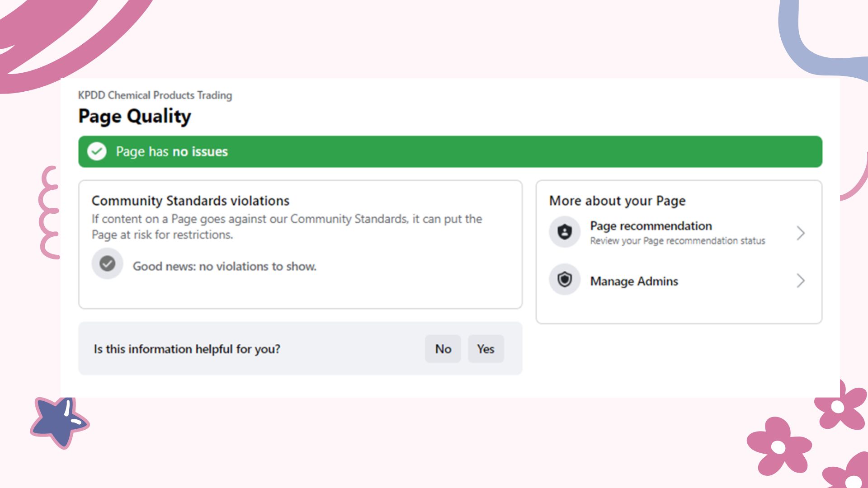Click the large pink flower decoration

778,446
